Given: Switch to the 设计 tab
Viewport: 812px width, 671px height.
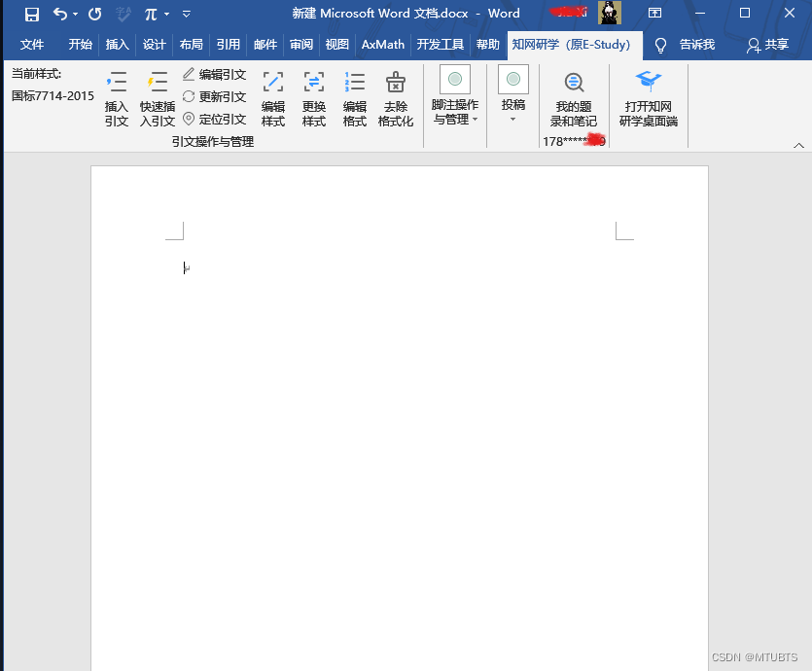Looking at the screenshot, I should coord(155,45).
